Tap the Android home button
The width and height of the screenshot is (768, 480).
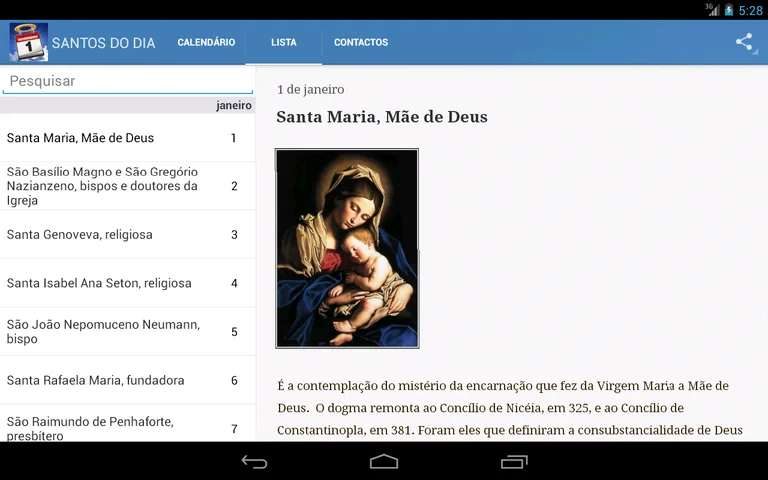coord(384,461)
